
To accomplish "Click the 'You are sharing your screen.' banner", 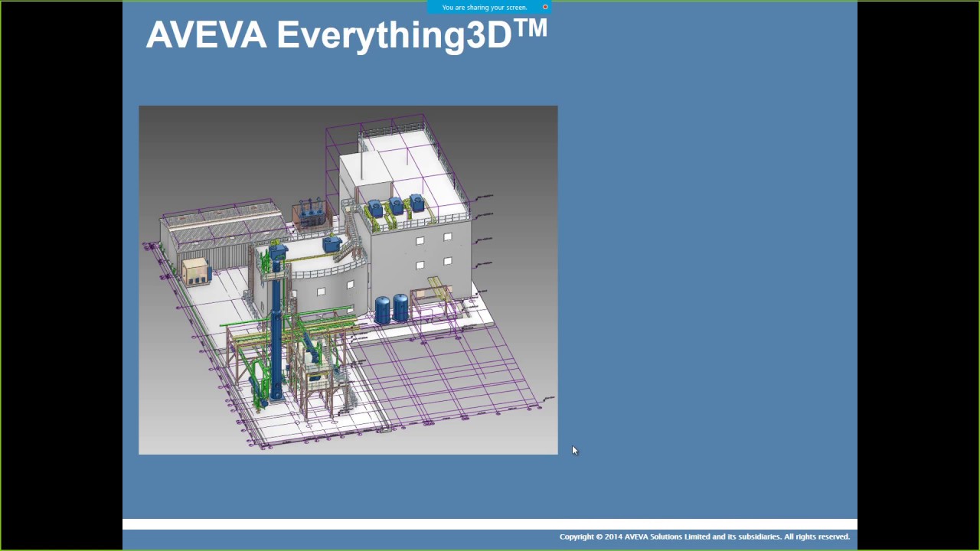I will point(488,7).
